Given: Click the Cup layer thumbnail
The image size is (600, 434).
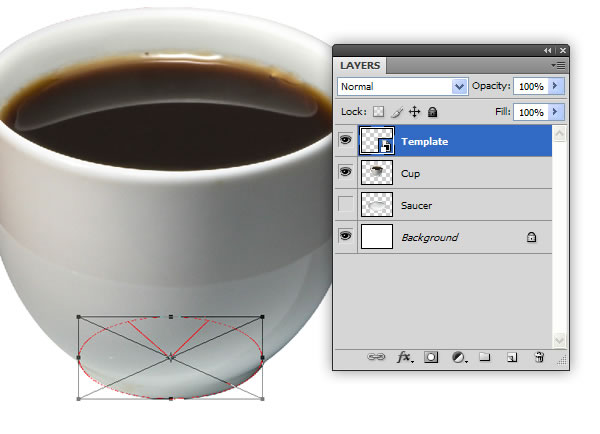Looking at the screenshot, I should (377, 173).
